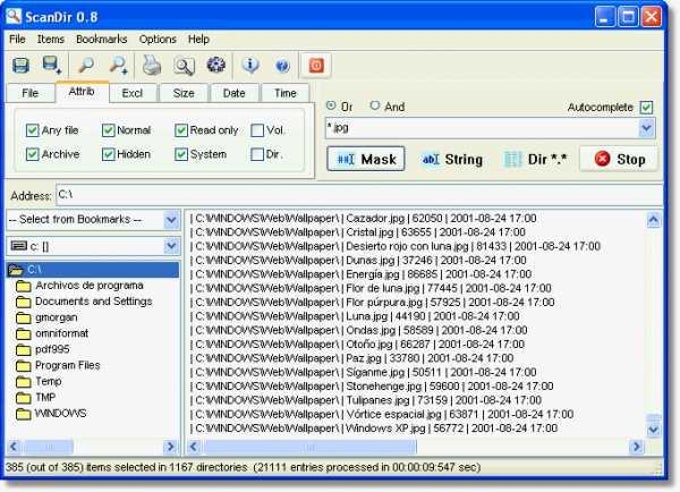
Task: Click the blue help question icon
Action: 282,66
